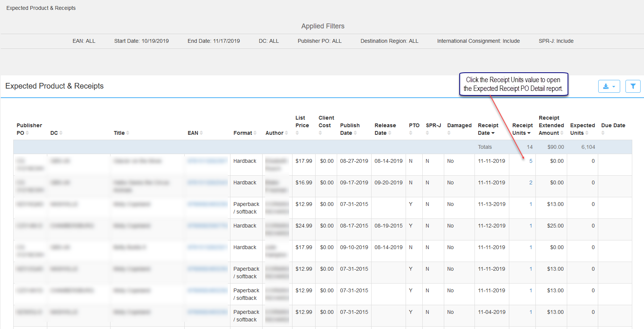
Task: Sort by Publish Date column
Action: 355,133
